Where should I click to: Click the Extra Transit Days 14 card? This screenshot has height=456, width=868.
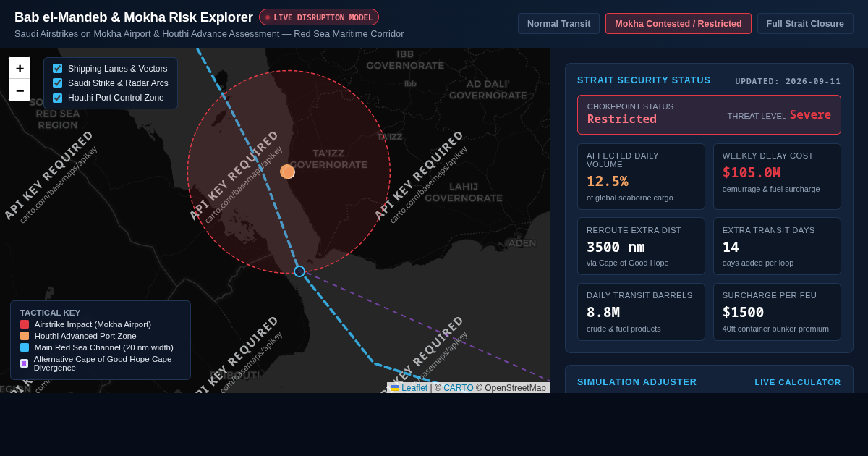(x=777, y=246)
